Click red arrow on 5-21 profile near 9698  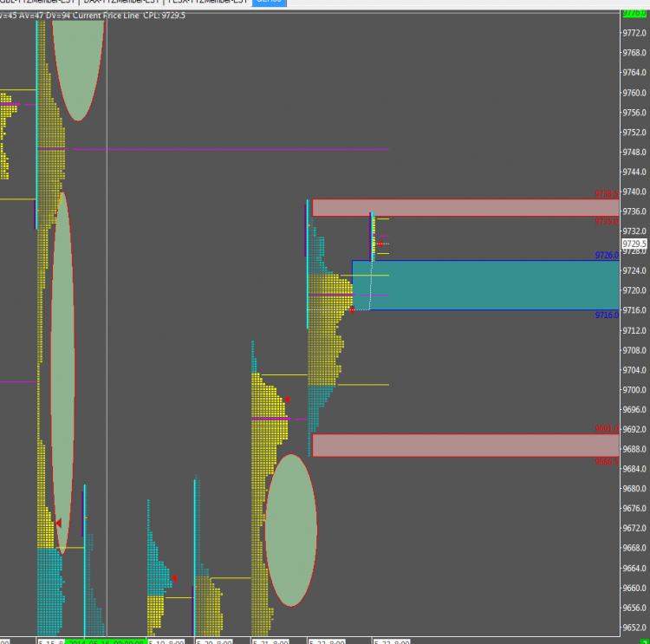coord(287,400)
